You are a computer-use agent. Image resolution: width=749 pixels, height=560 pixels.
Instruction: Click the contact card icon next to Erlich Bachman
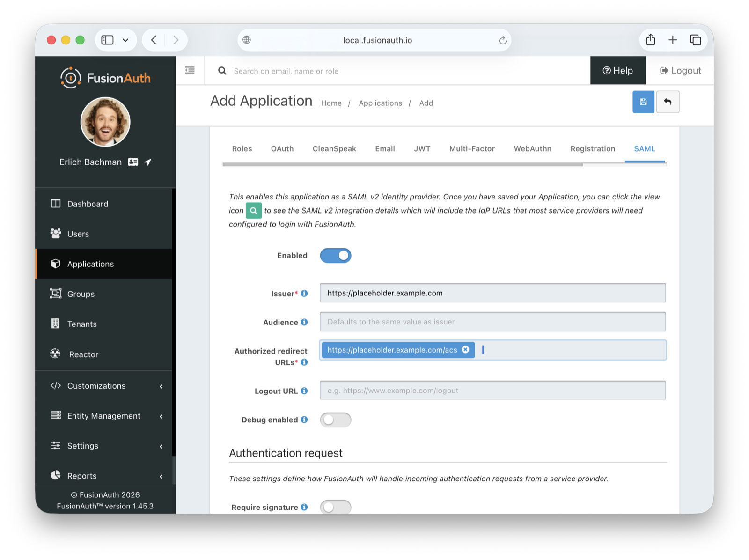click(133, 162)
